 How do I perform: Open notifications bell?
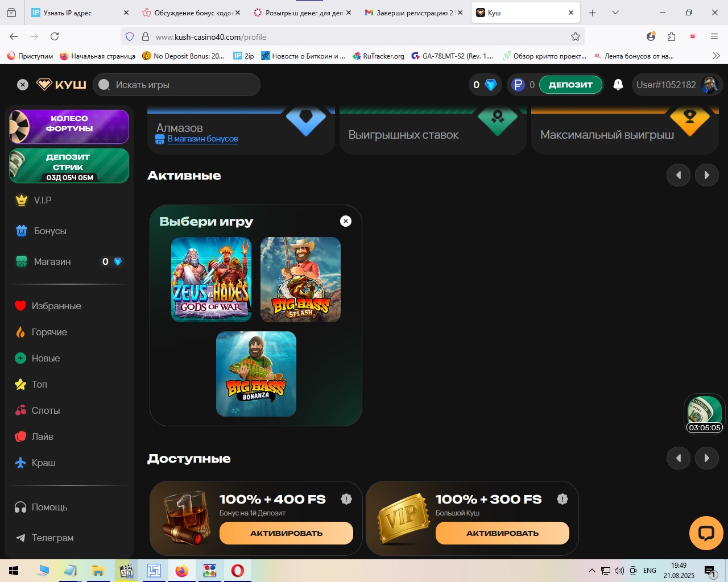618,85
